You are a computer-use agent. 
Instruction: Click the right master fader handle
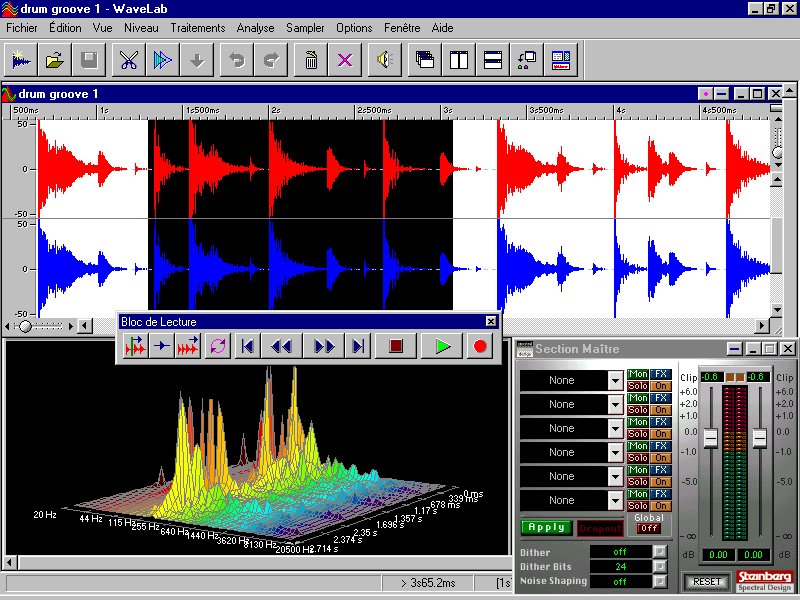[760, 438]
